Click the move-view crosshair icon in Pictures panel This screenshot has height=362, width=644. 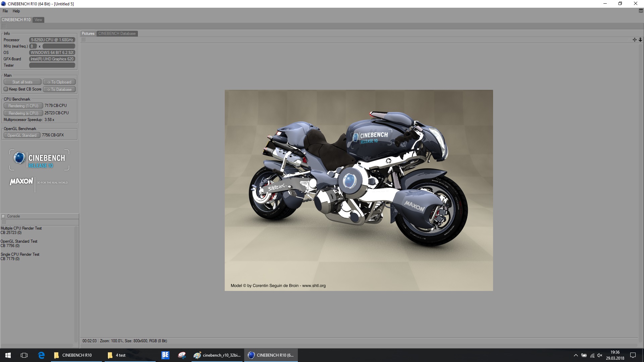pyautogui.click(x=634, y=40)
